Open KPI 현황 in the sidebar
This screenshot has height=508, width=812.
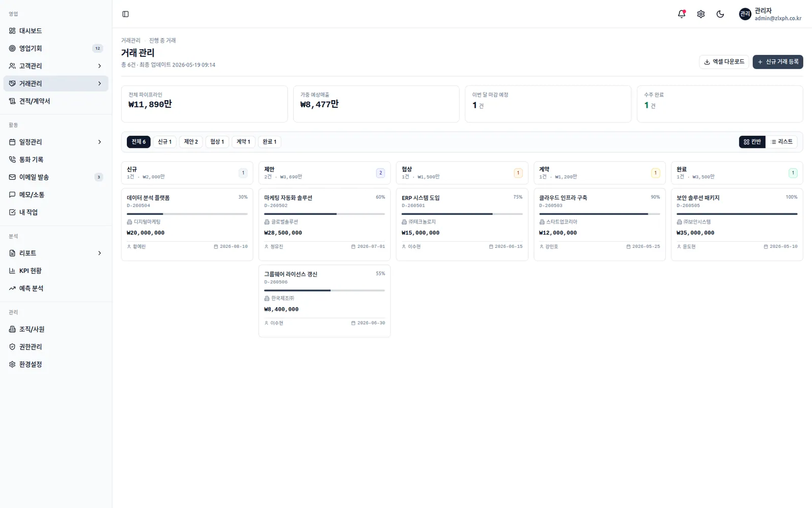click(56, 271)
